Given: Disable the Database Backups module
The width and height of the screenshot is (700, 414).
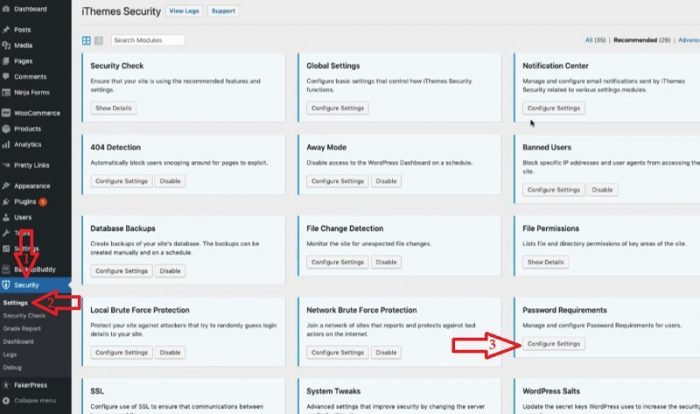Looking at the screenshot, I should coord(170,271).
